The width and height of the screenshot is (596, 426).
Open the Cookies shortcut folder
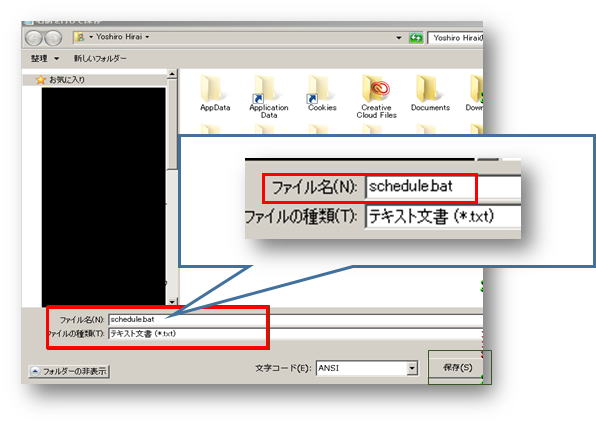point(322,93)
